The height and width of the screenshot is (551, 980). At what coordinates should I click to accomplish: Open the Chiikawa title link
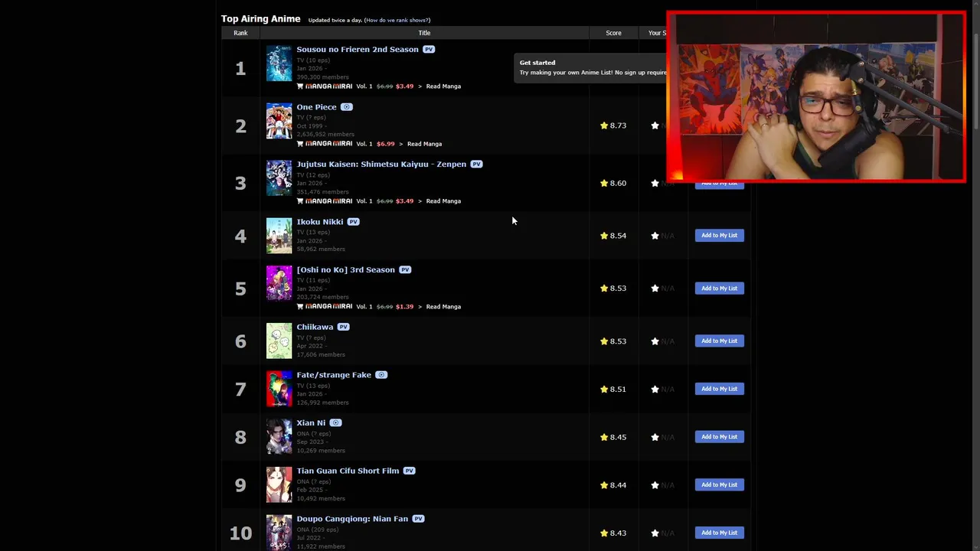pyautogui.click(x=315, y=328)
